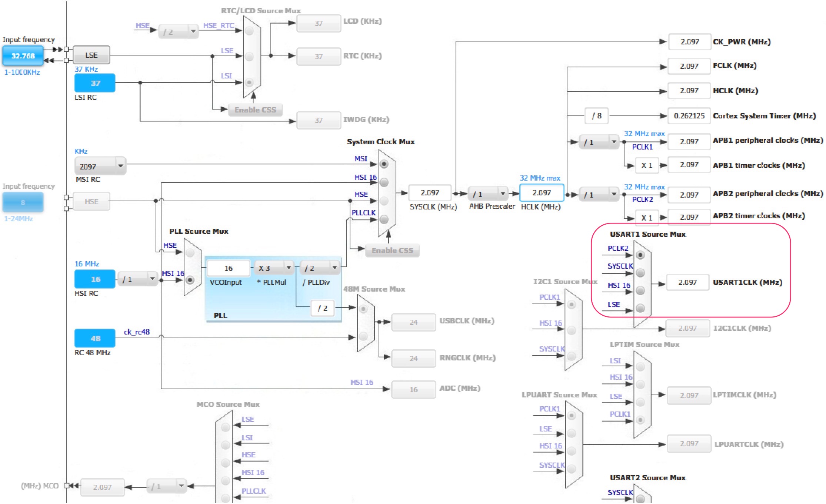Open APB2 PCLK2 prescaler dropdown
The width and height of the screenshot is (826, 504).
[599, 194]
